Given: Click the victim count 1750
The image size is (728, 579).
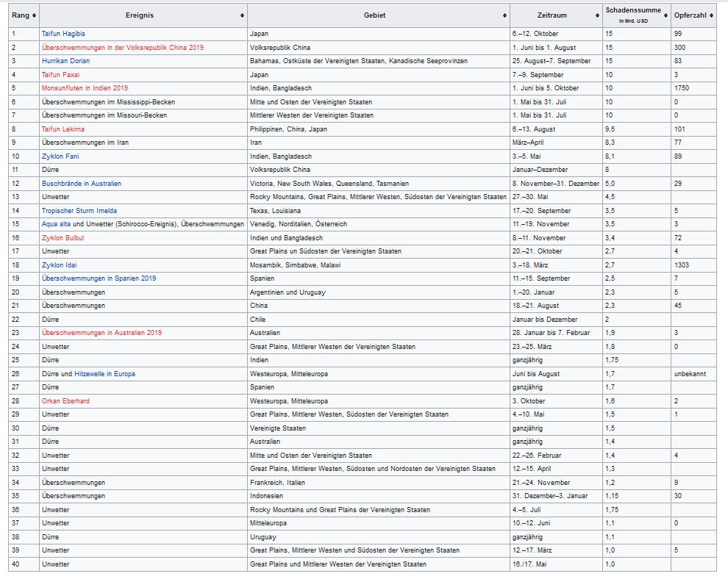Looking at the screenshot, I should pos(682,88).
